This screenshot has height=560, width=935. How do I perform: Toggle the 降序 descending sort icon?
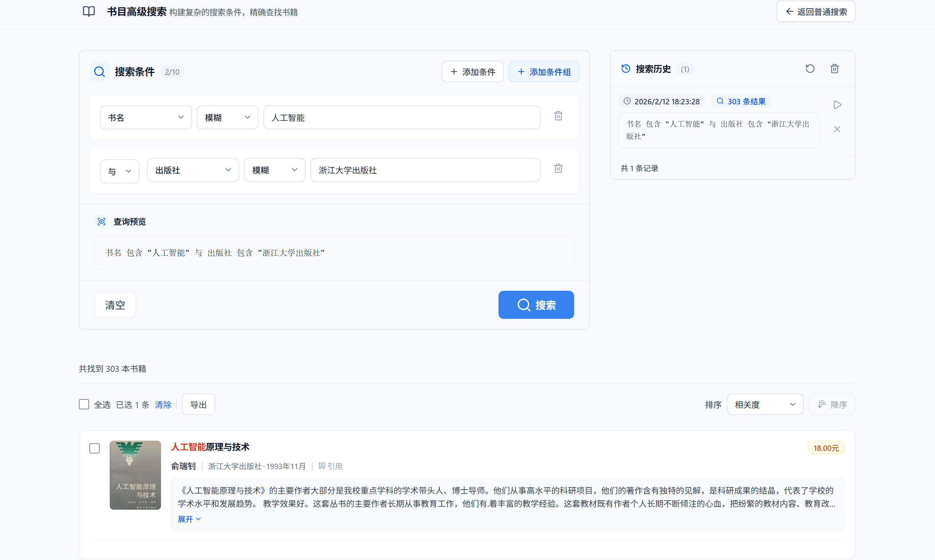coord(832,404)
